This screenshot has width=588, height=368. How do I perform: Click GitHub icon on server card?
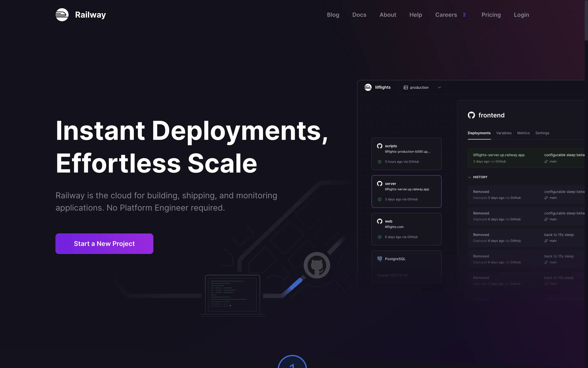click(380, 184)
